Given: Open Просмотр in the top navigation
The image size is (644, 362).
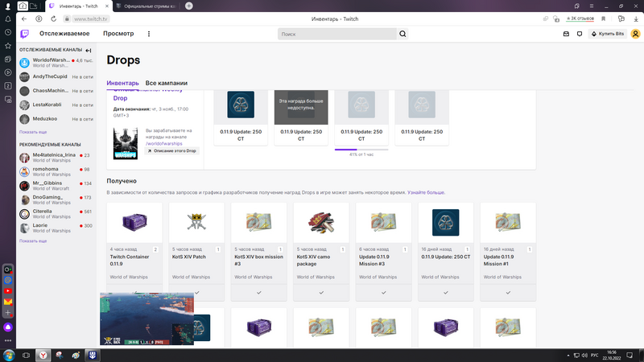Looking at the screenshot, I should click(118, 34).
